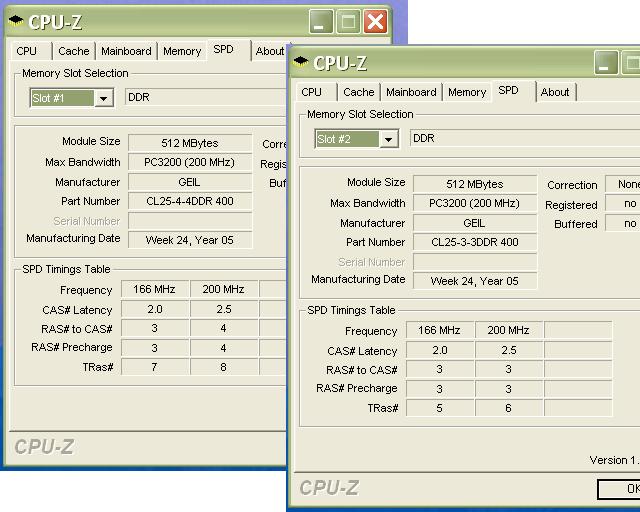
Task: Click CAS# Latency 2.5 cell in Slot #2 window
Action: point(508,350)
